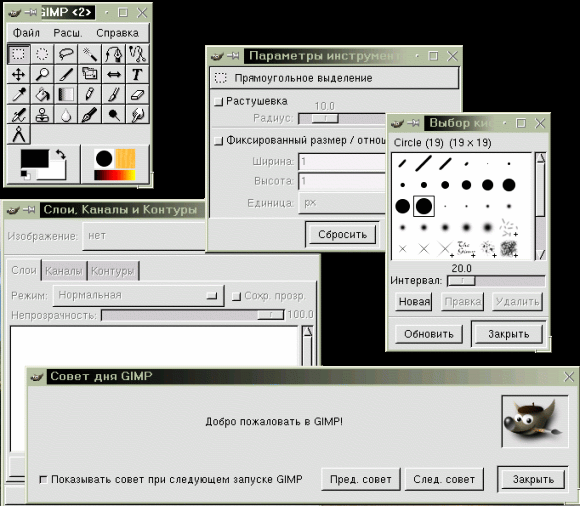Select the Clone stamp tool
The image size is (580, 506).
tap(42, 114)
